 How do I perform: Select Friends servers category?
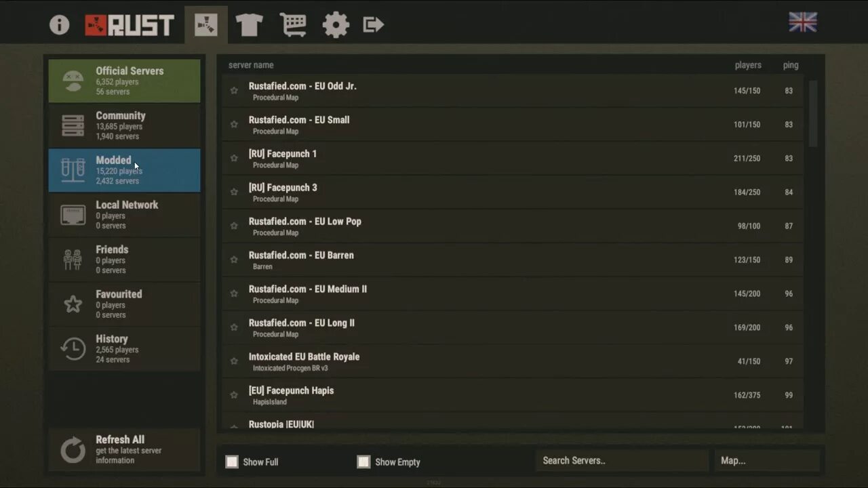click(124, 260)
